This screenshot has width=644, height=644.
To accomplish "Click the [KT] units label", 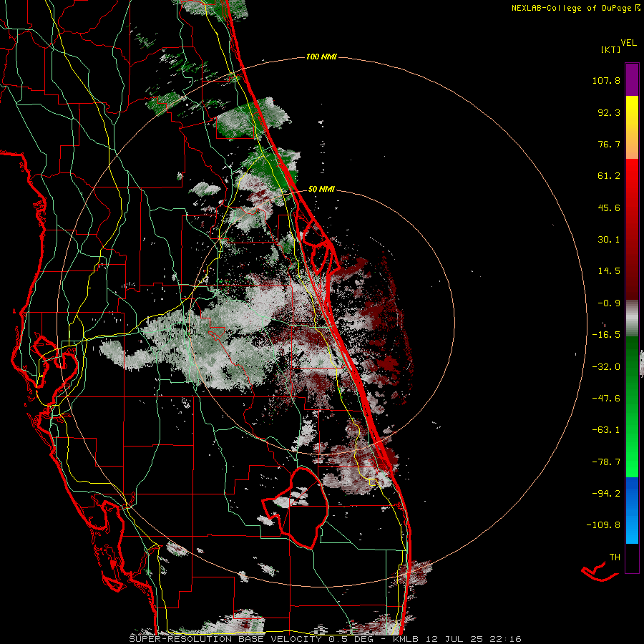I will (x=610, y=49).
